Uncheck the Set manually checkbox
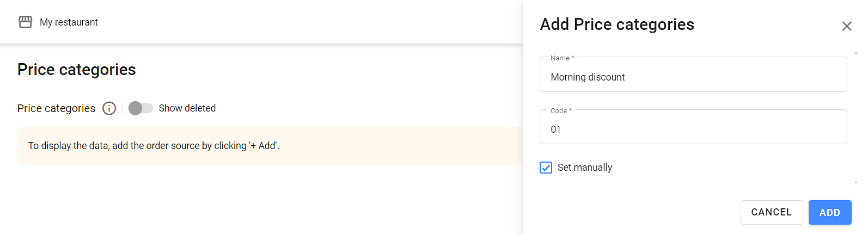The width and height of the screenshot is (868, 235). [546, 168]
